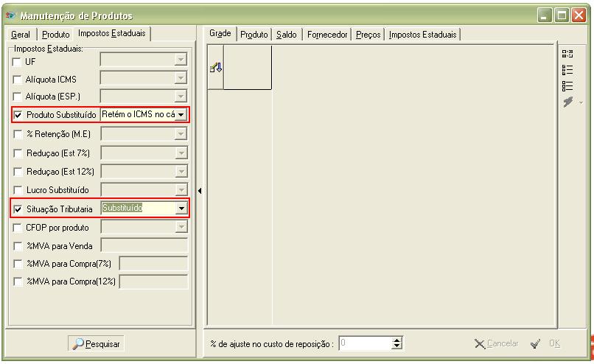Tick the %MVA para Compra(7%) checkbox
Viewport: 594px width, 364px height.
18,264
